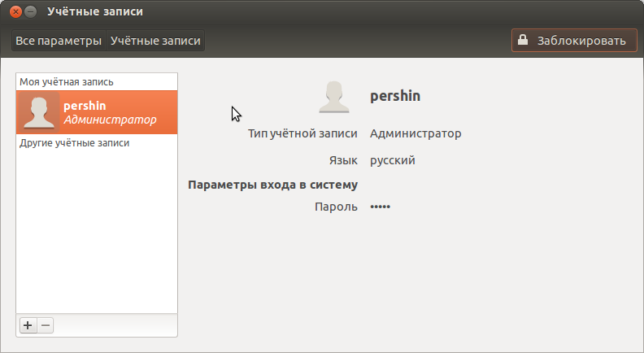
Task: Click the Моя учётная запись list header
Action: coord(67,82)
